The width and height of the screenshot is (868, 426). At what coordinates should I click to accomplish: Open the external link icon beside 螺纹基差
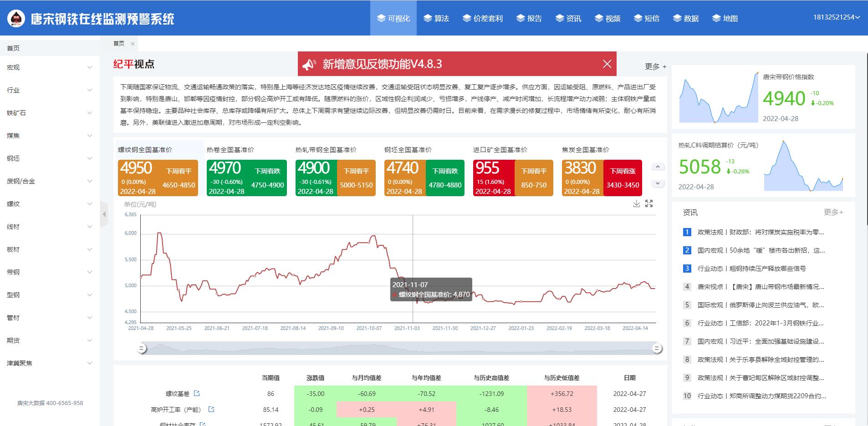(x=197, y=393)
